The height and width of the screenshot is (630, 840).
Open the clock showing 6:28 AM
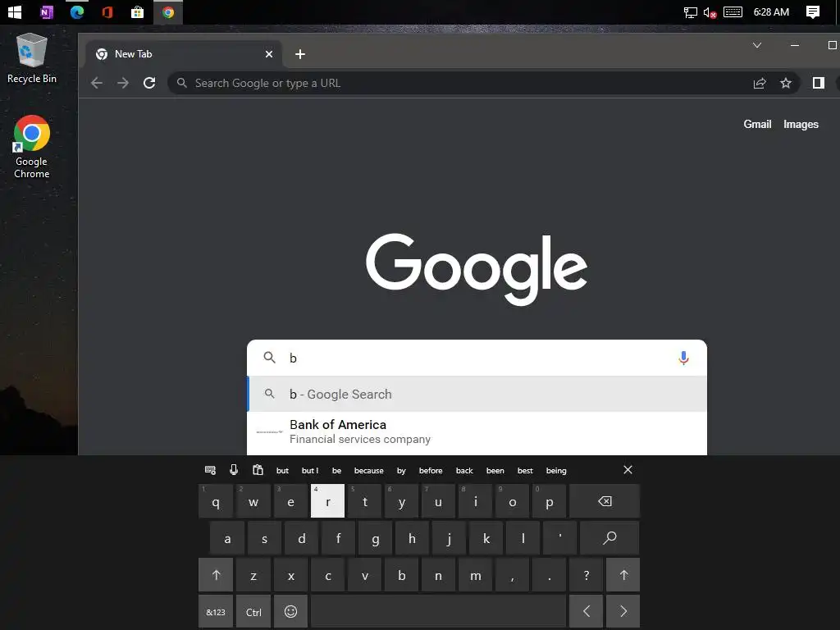coord(771,11)
